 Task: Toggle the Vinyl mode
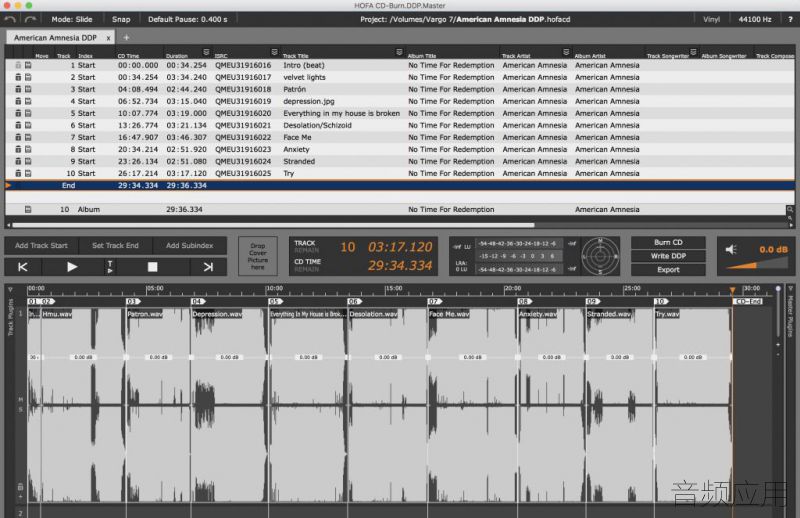(x=711, y=19)
